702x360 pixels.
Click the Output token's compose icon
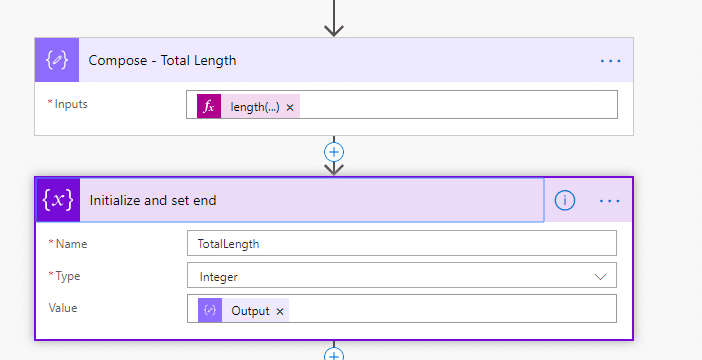point(210,310)
